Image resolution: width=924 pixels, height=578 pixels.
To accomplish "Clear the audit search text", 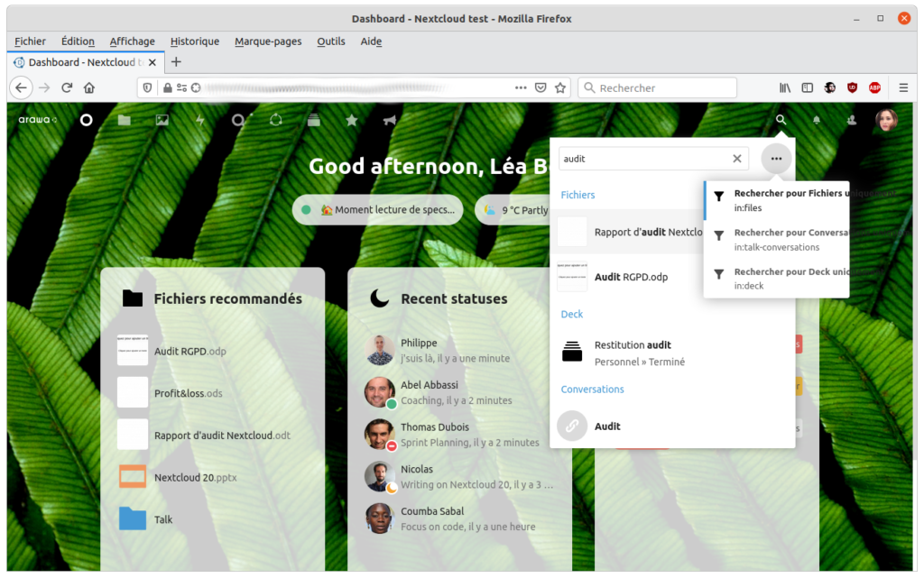I will coord(736,159).
